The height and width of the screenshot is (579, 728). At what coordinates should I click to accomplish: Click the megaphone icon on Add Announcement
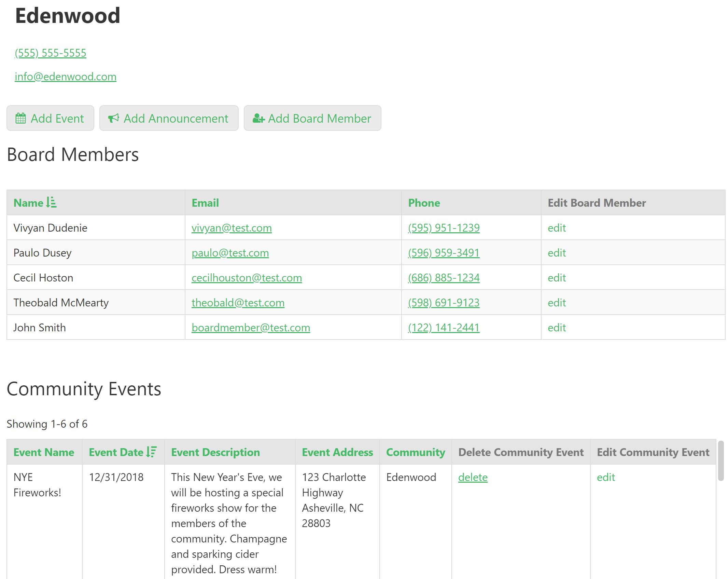[113, 118]
